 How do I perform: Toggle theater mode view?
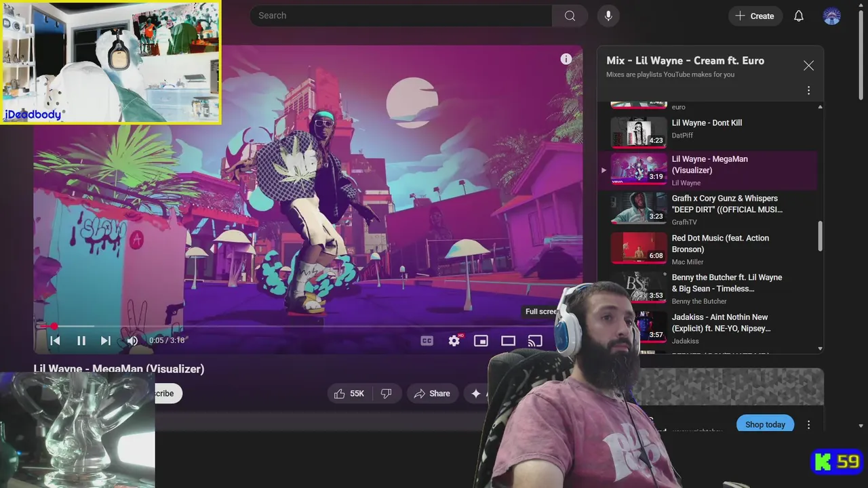(508, 341)
